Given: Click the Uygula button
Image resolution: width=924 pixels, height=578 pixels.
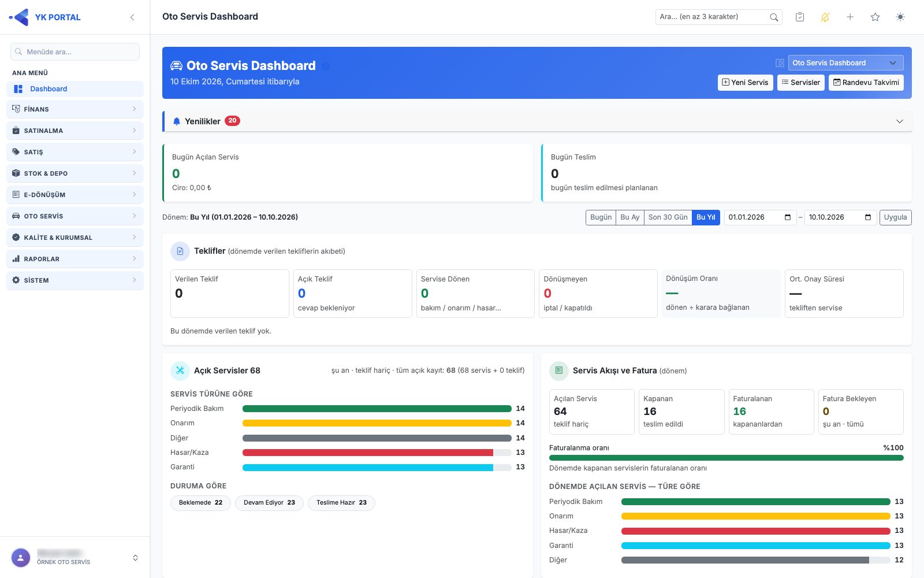Looking at the screenshot, I should 895,217.
